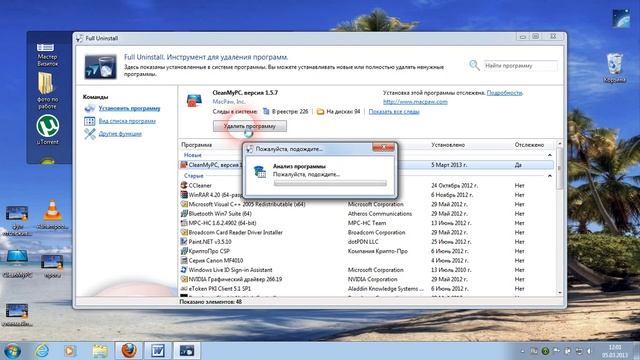This screenshot has width=640, height=360.
Task: Select Windows Live ID Sign-in Assistant row
Action: click(x=367, y=270)
